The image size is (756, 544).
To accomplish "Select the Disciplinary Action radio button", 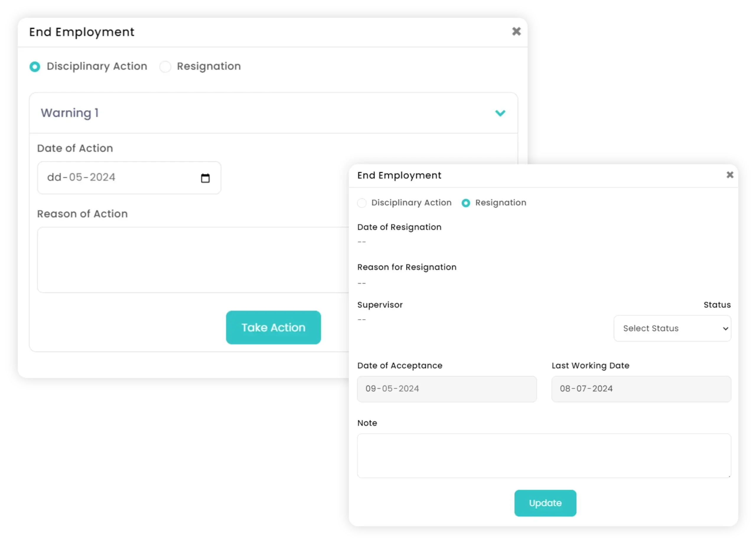I will pos(35,66).
